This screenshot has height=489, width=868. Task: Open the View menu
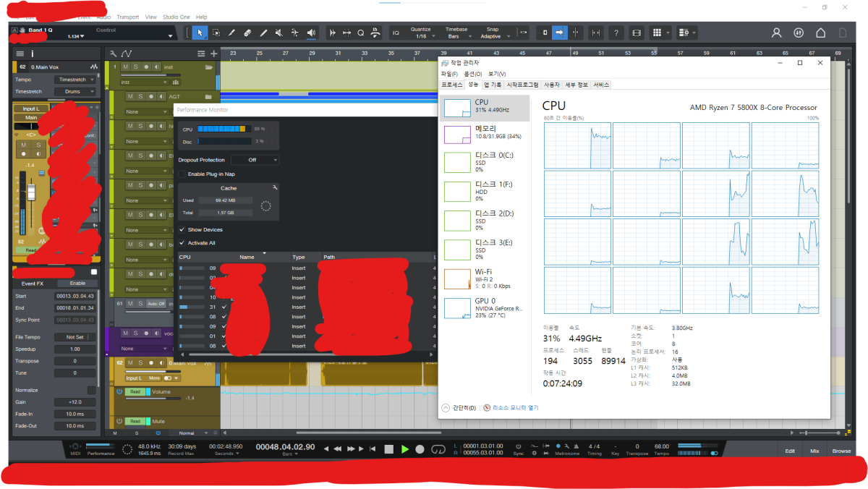150,17
